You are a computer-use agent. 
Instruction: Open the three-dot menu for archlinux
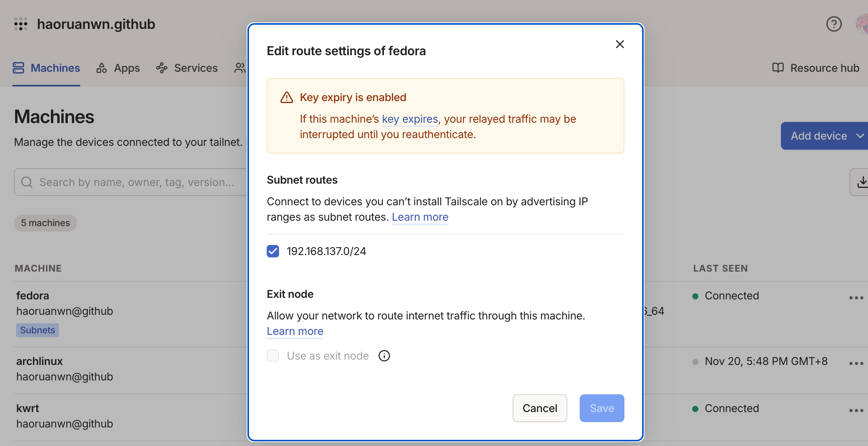tap(856, 363)
